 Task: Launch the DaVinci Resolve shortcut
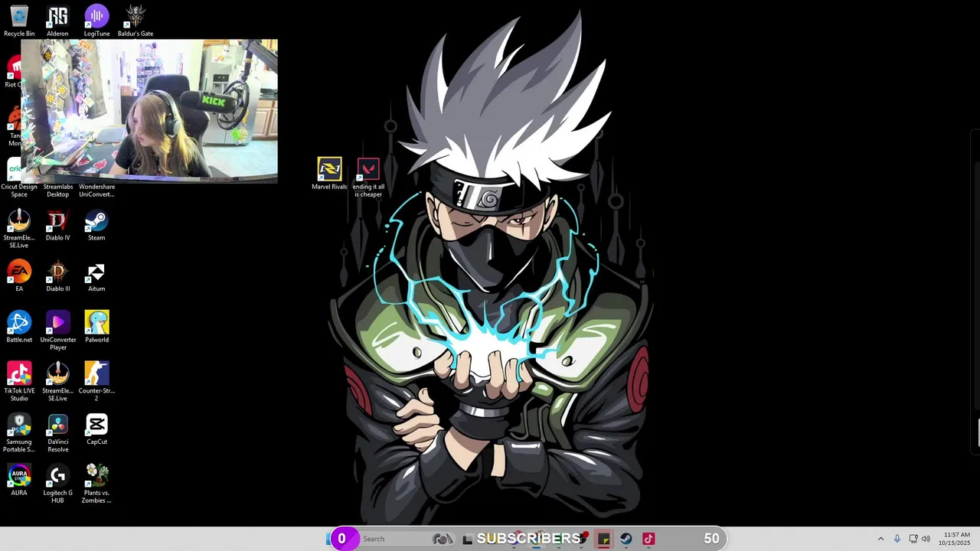tap(58, 433)
